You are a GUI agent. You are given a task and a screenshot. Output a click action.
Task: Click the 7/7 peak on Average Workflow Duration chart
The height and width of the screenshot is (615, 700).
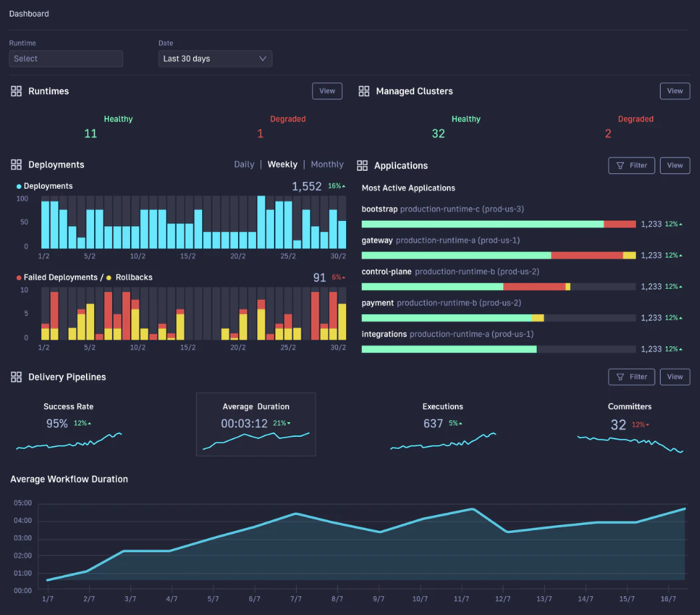tap(295, 514)
